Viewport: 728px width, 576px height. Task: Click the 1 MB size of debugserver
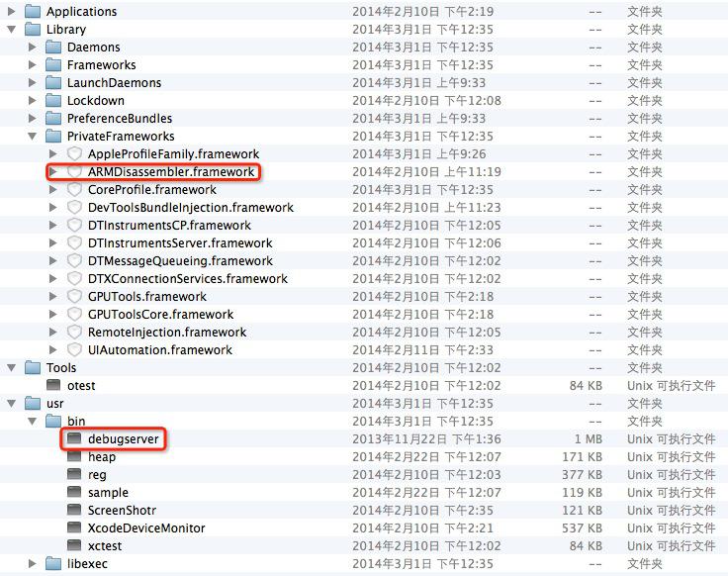tap(589, 439)
